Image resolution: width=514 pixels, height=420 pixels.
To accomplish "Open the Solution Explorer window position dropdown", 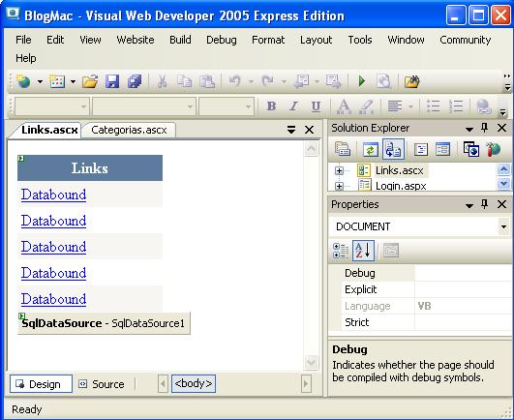I will [469, 129].
